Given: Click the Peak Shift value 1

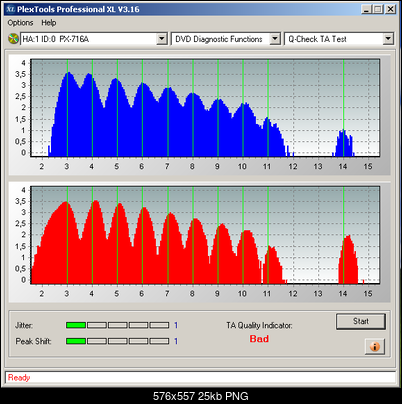Looking at the screenshot, I should click(x=176, y=341).
